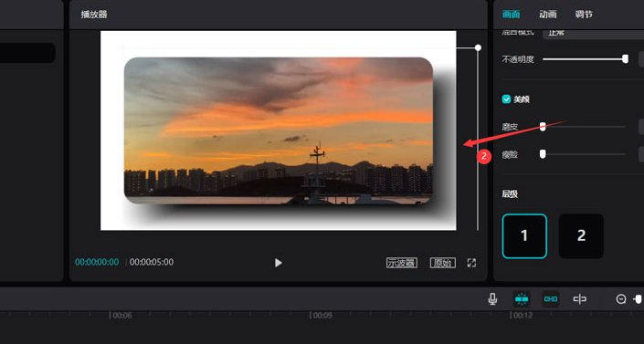The height and width of the screenshot is (344, 644).
Task: Click the 不透明度 label
Action: (518, 59)
